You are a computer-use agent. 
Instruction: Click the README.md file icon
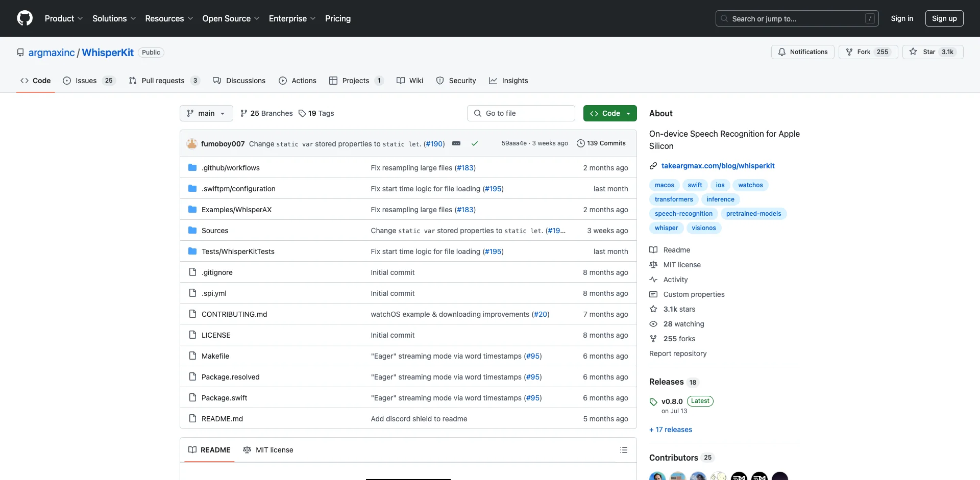point(192,419)
